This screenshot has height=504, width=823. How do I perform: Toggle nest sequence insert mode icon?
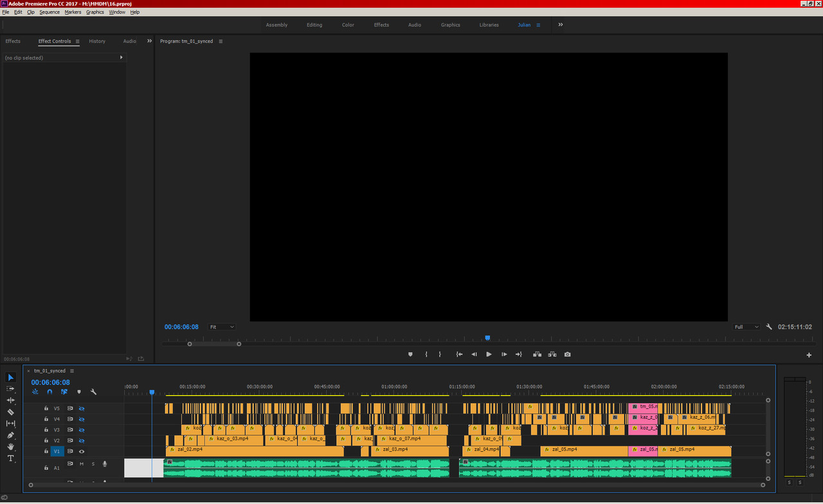tap(35, 392)
